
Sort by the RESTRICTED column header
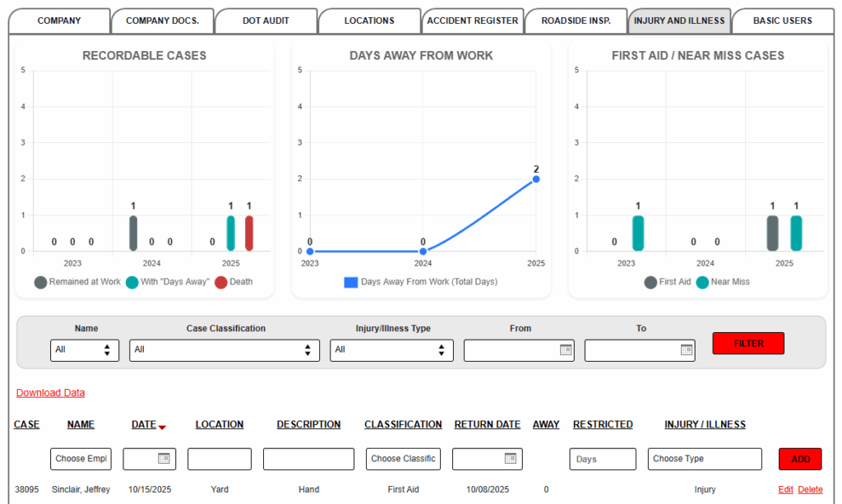click(x=603, y=424)
